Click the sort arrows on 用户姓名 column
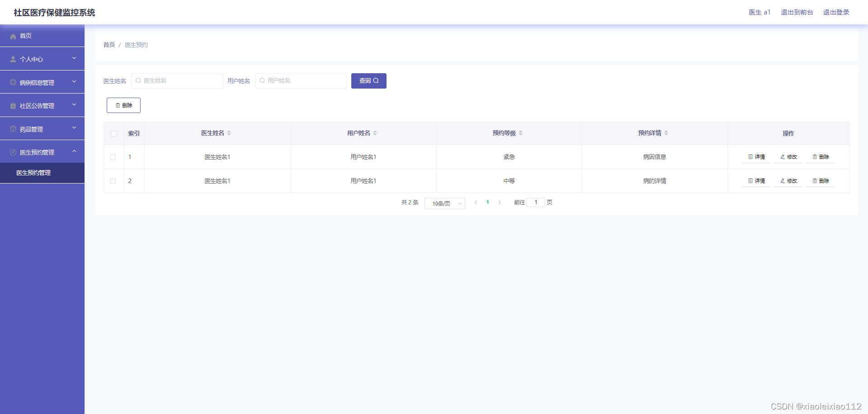868x414 pixels. [x=375, y=133]
